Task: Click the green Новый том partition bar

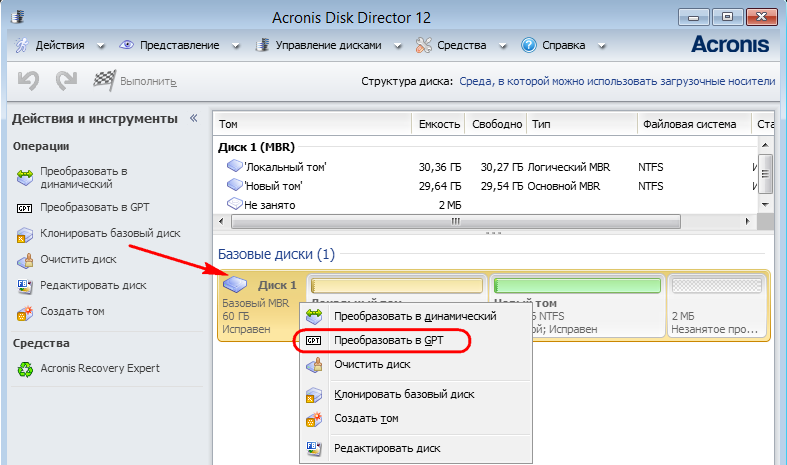Action: click(577, 286)
